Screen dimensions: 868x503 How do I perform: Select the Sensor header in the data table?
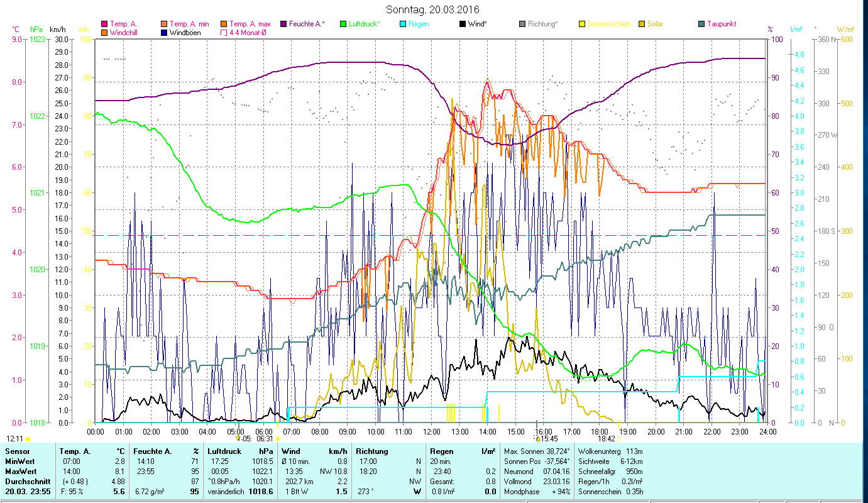[x=17, y=451]
